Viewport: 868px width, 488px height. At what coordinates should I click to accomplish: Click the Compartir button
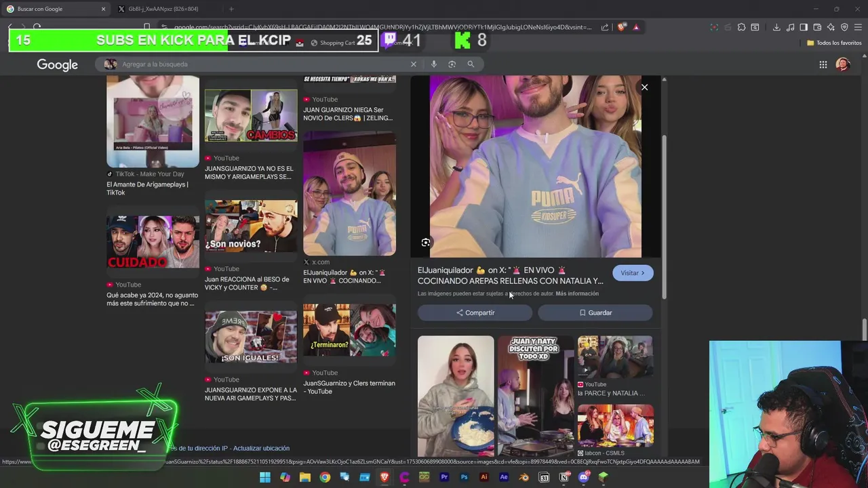pyautogui.click(x=475, y=312)
